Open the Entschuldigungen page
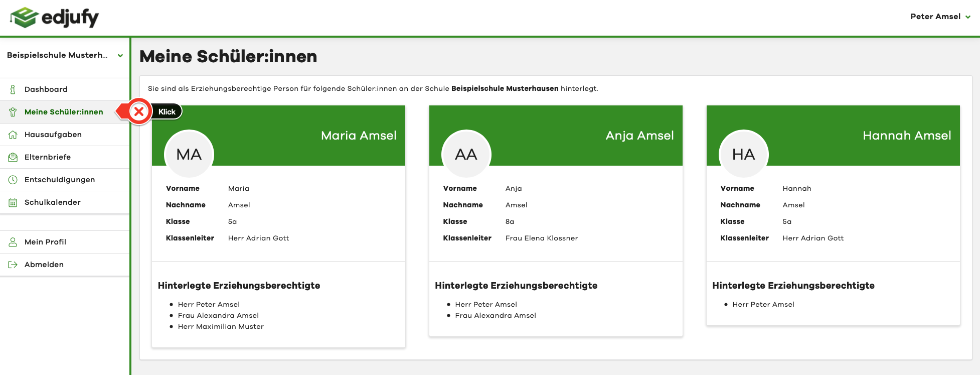980x375 pixels. (60, 180)
